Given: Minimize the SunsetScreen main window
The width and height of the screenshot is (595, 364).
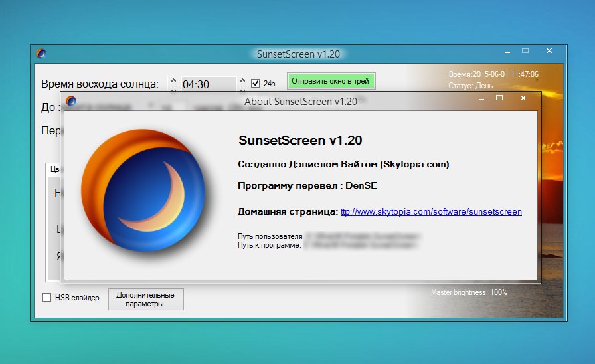Looking at the screenshot, I should click(507, 52).
